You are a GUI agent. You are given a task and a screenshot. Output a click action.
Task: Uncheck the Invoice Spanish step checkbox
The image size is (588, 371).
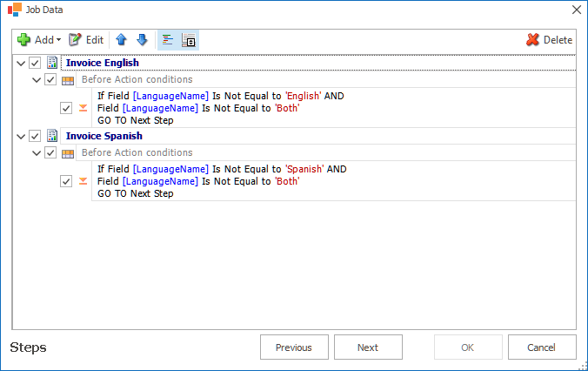tap(35, 136)
